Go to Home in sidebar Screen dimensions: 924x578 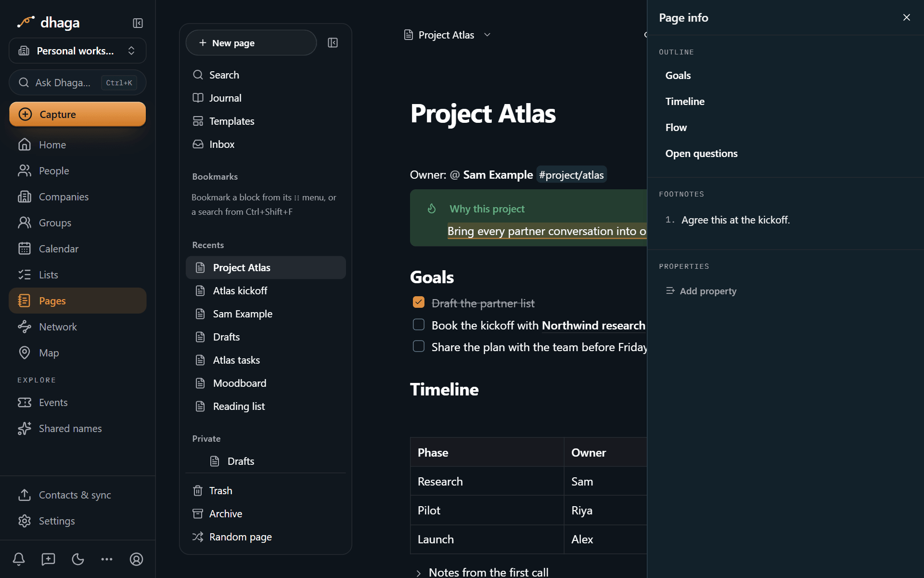[x=77, y=144]
